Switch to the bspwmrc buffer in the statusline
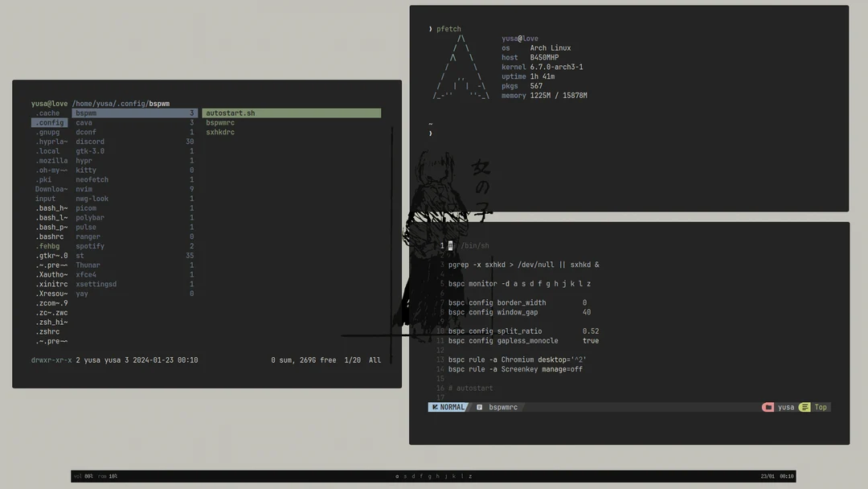 tap(503, 407)
